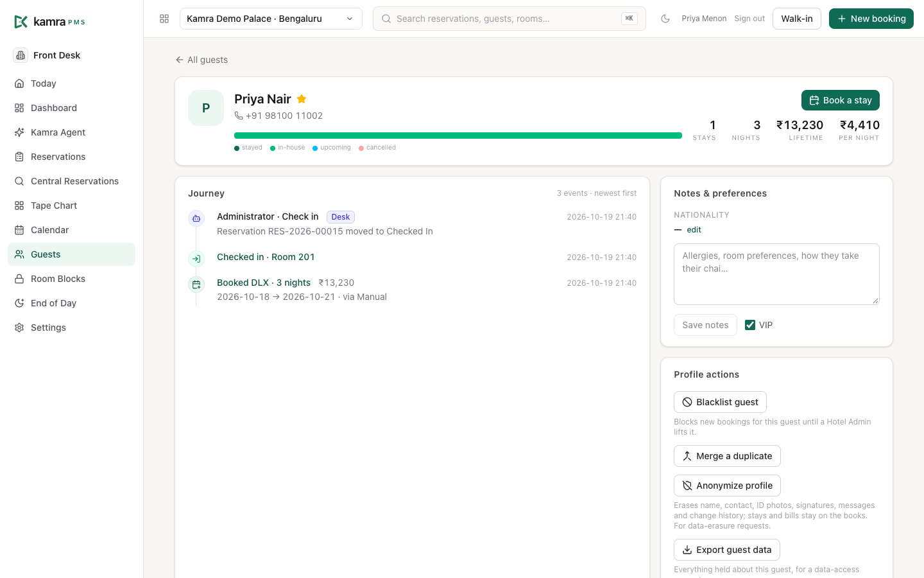The height and width of the screenshot is (578, 924).
Task: Click the Administrator Check in event icon
Action: [196, 218]
